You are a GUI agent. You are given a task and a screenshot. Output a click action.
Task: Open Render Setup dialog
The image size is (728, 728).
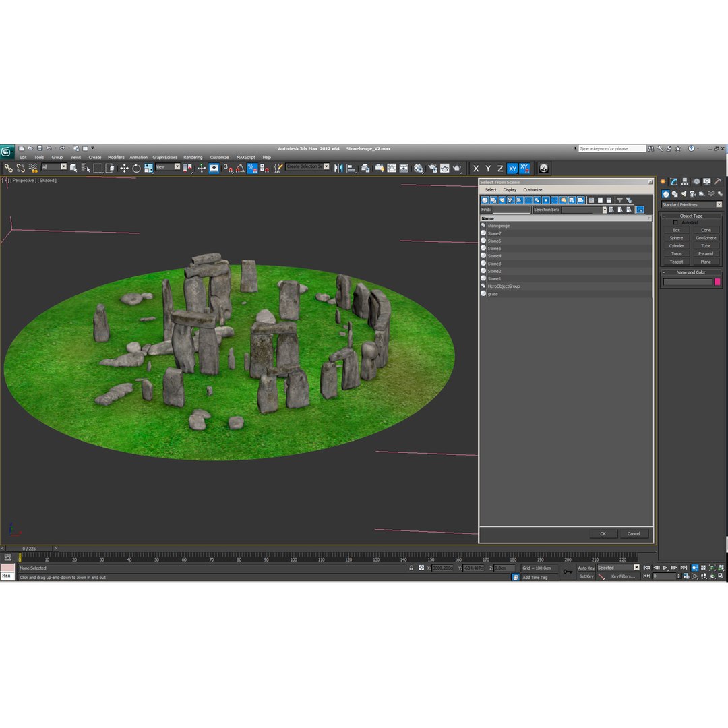(x=433, y=168)
